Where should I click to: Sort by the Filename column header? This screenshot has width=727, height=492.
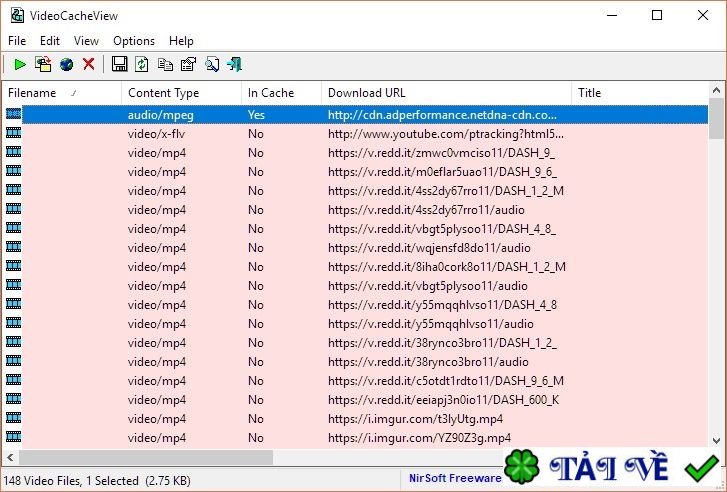(62, 93)
